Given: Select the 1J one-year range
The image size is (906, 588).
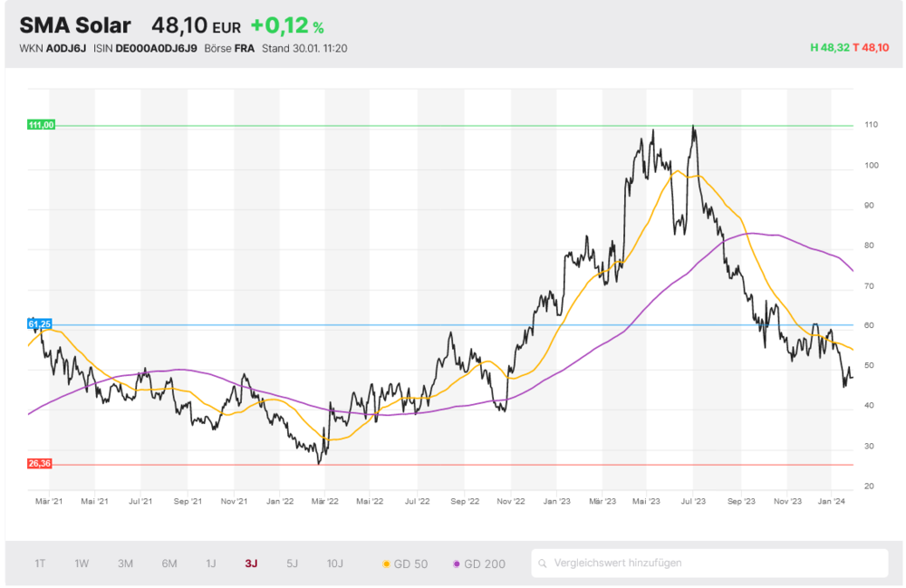Looking at the screenshot, I should 211,564.
